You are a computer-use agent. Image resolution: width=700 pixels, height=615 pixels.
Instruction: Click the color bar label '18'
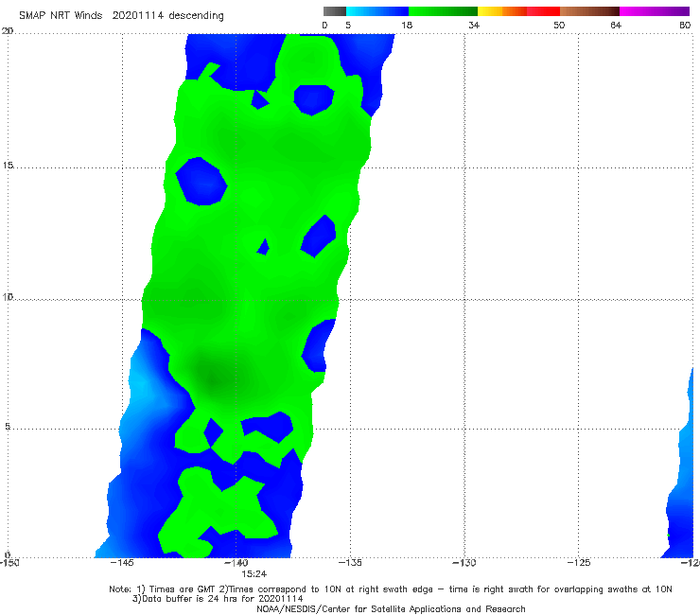[407, 25]
